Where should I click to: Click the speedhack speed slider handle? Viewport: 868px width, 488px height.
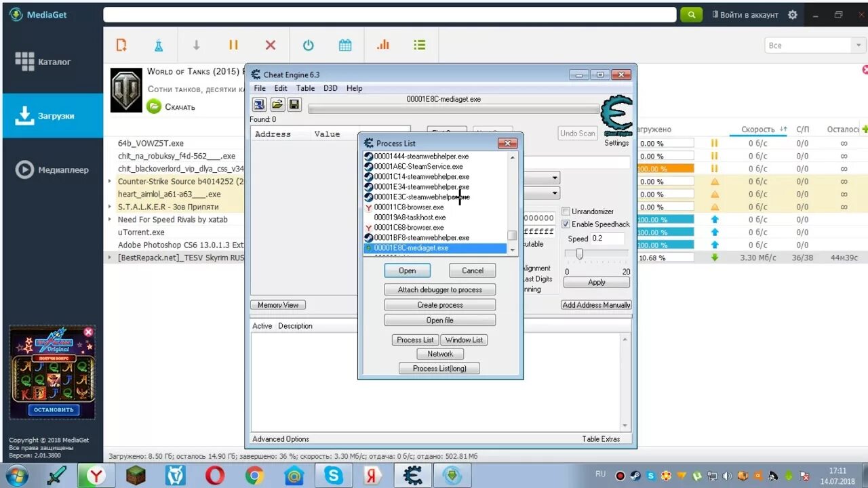[x=579, y=253]
